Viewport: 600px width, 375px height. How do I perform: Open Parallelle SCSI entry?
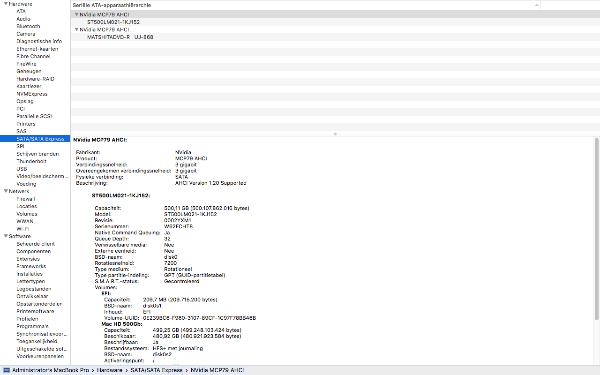[34, 116]
